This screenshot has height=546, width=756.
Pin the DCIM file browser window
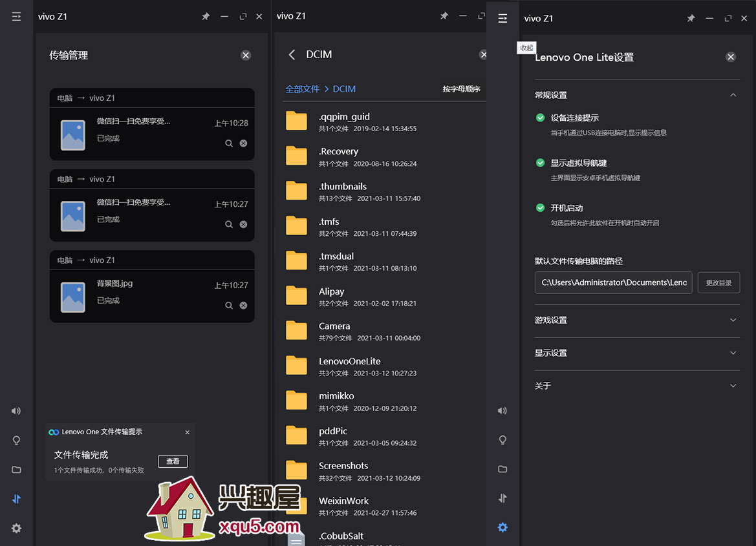(444, 16)
